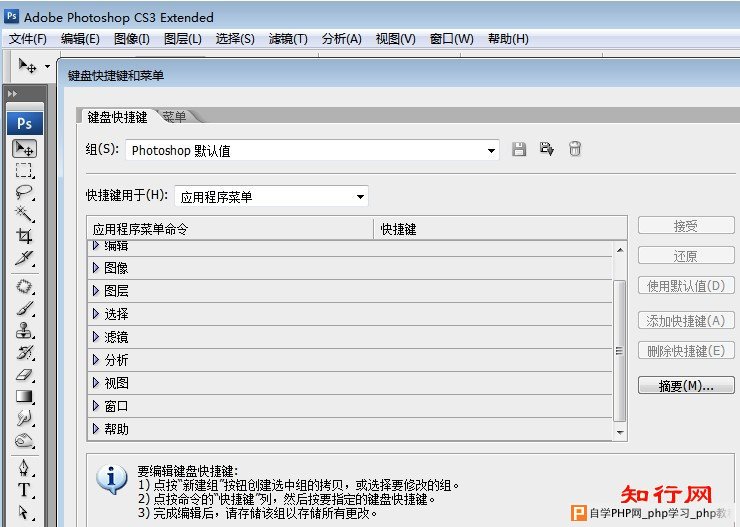This screenshot has width=740, height=527.
Task: Select the Path Selection tool
Action: click(25, 512)
